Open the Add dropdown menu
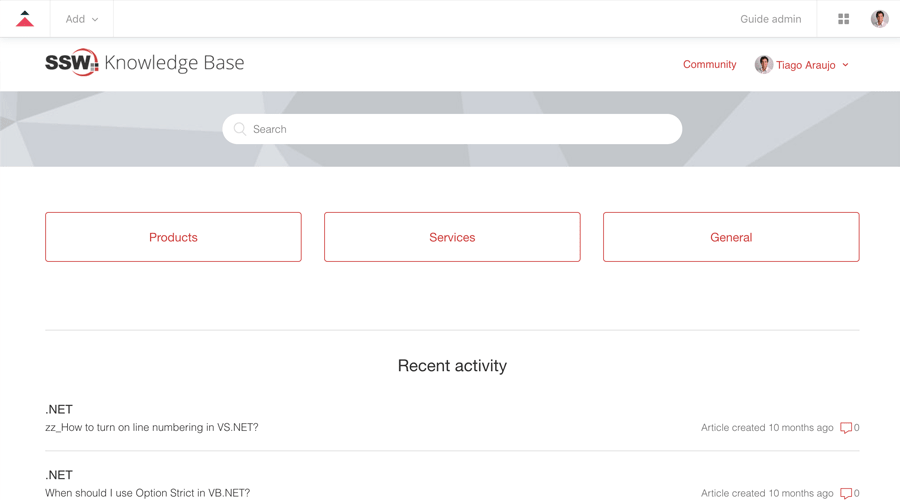 point(82,19)
